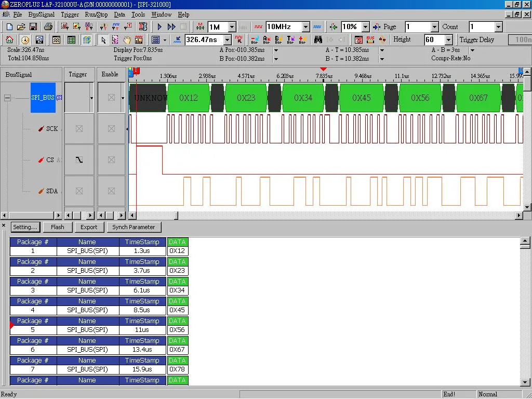Open the 10% trigger position dropdown
The image size is (532, 399).
[365, 27]
